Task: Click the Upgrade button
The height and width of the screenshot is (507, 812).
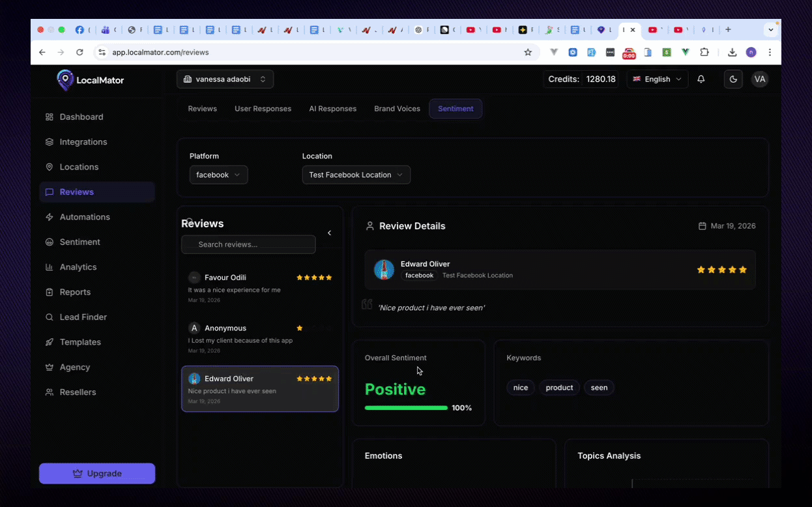Action: pos(96,473)
